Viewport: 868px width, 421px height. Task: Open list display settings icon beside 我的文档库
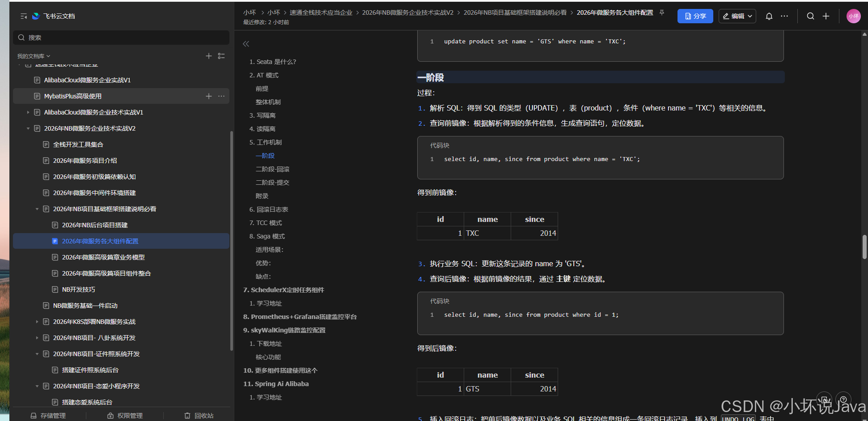click(x=221, y=56)
